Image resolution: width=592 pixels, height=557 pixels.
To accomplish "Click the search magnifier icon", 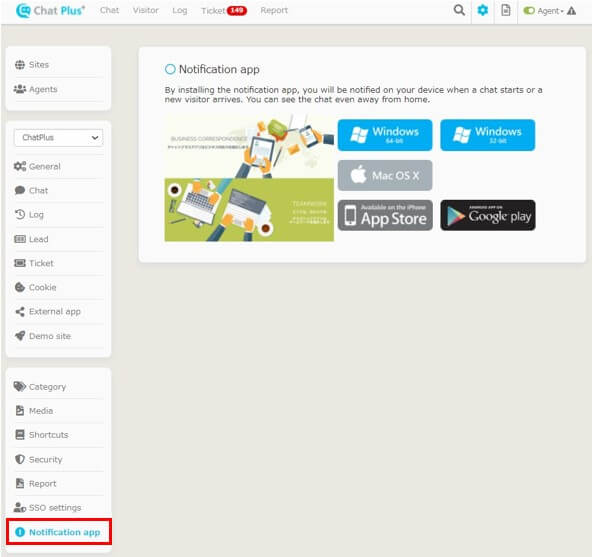I will pos(459,10).
